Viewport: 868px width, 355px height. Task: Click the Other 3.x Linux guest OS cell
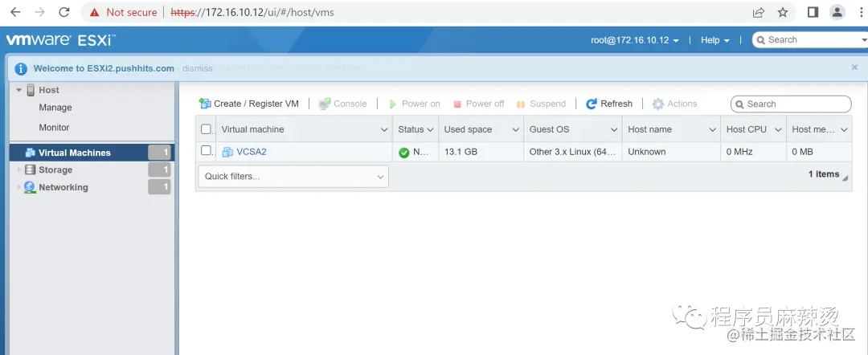tap(574, 152)
